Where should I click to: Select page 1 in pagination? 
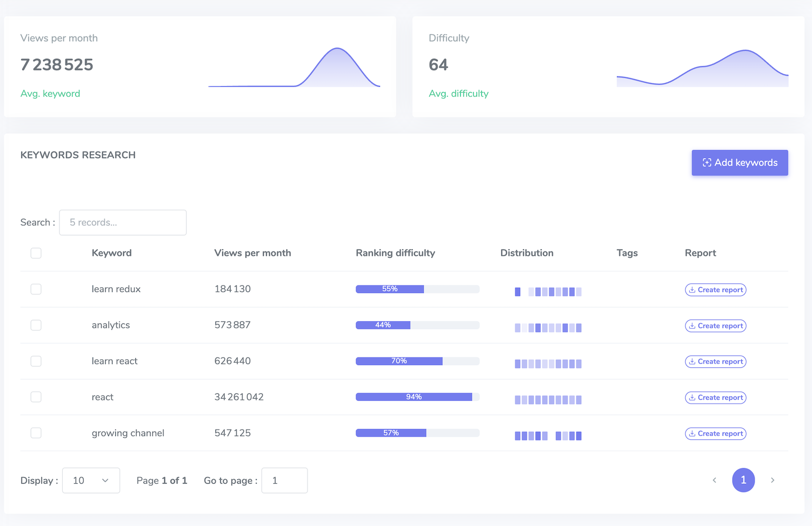(743, 480)
